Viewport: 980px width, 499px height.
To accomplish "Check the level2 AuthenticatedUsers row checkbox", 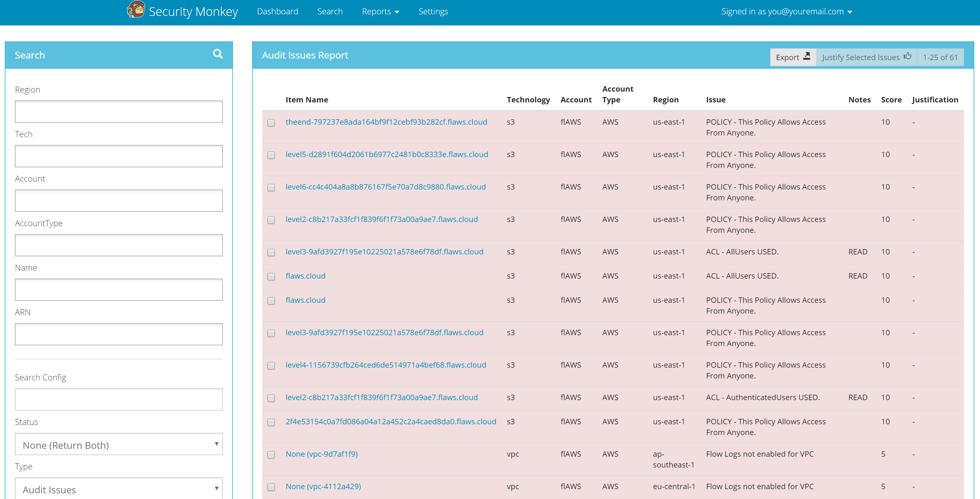I will point(271,398).
